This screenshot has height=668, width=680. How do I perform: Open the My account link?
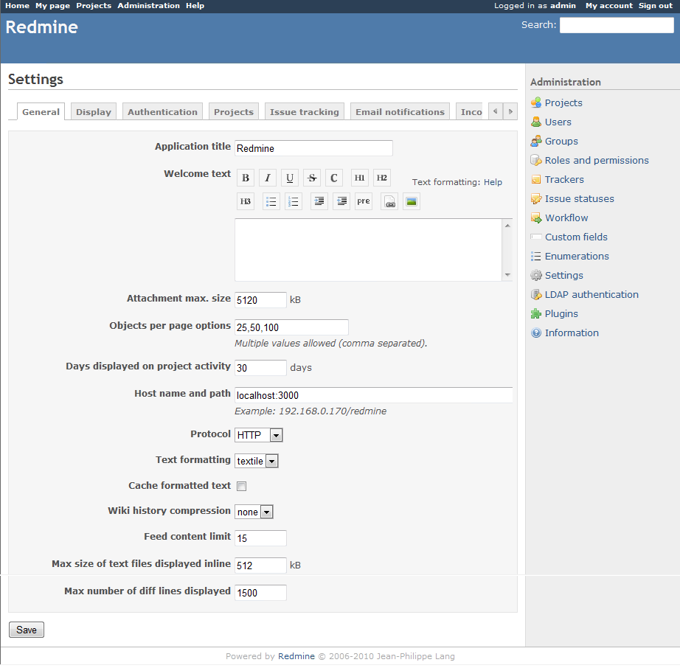pos(609,6)
